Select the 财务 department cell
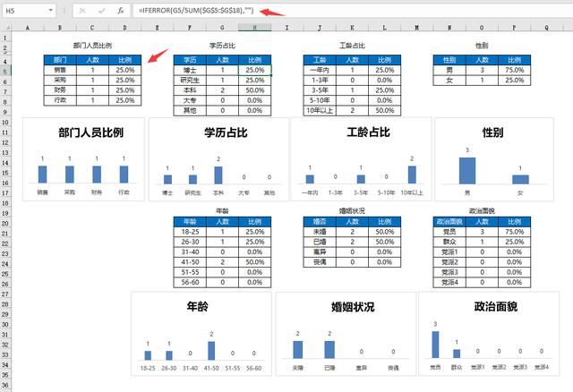This screenshot has height=392, width=573. tap(60, 90)
